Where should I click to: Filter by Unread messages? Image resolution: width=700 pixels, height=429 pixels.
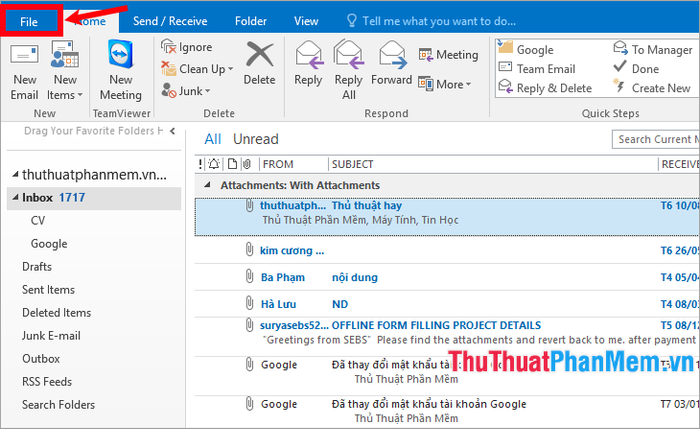pos(255,139)
